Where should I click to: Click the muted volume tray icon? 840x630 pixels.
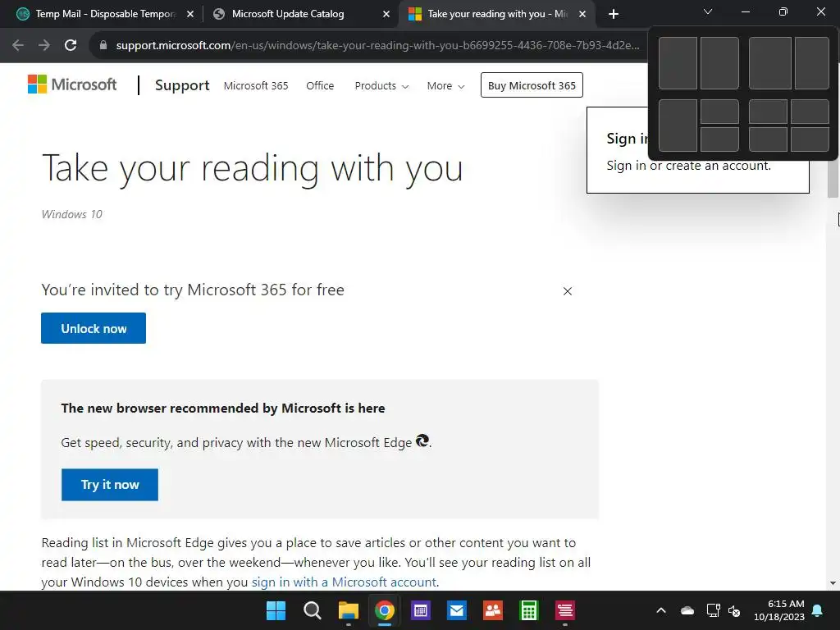pyautogui.click(x=734, y=610)
